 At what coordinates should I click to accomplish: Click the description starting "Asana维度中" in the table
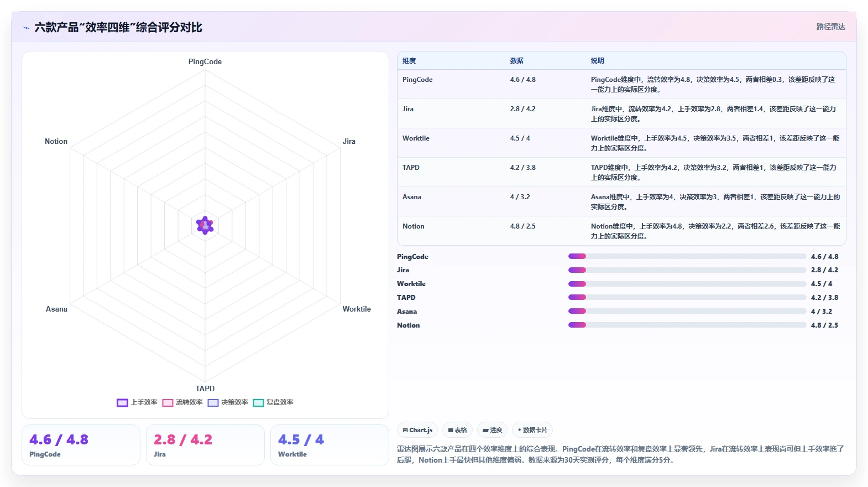[715, 202]
